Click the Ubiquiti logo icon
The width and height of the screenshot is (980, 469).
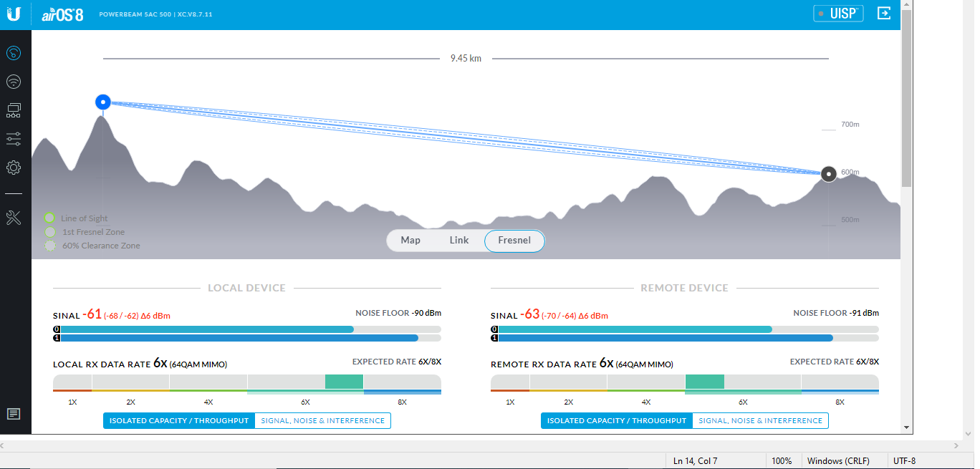click(x=14, y=14)
